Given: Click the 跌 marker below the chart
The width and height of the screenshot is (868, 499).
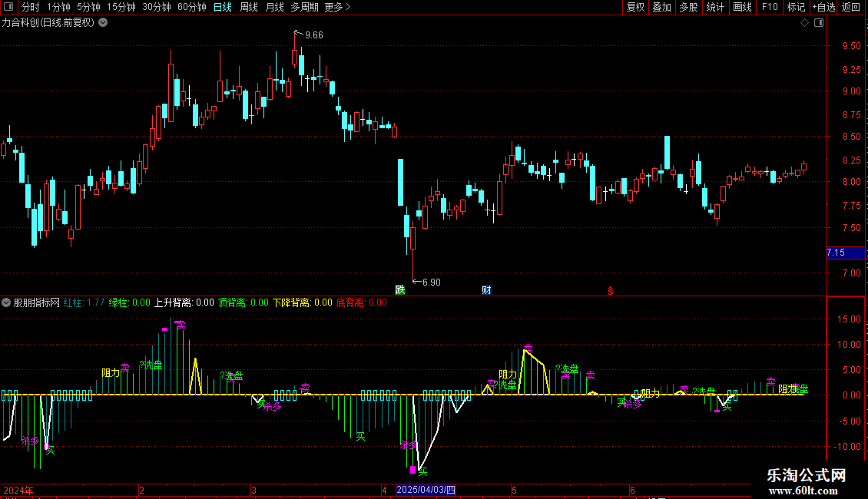Looking at the screenshot, I should point(399,290).
